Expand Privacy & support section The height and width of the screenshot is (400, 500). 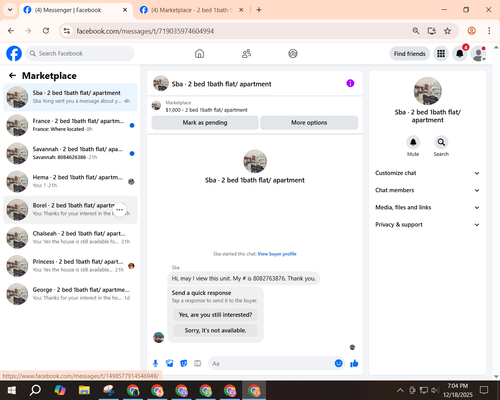428,225
